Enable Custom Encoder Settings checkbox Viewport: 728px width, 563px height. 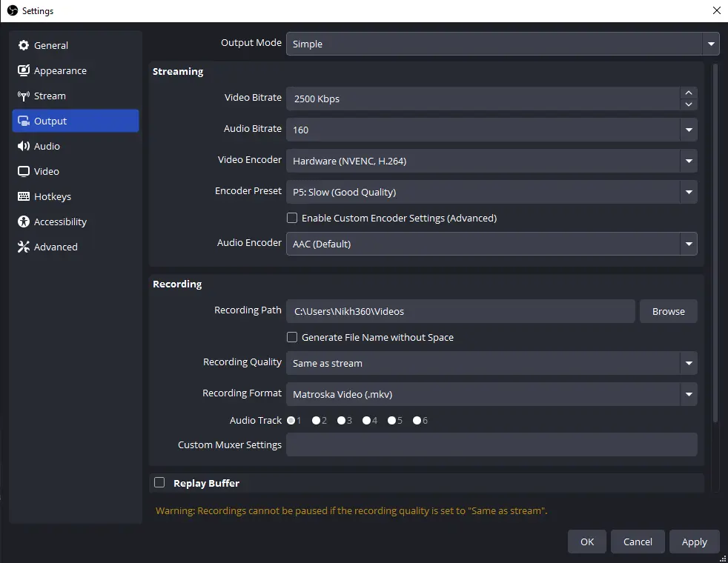pyautogui.click(x=292, y=218)
